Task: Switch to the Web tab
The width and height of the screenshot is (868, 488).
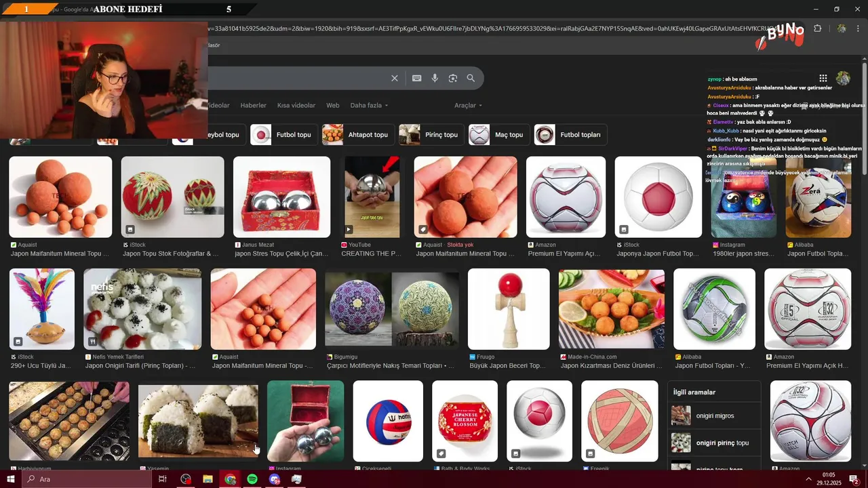Action: 332,105
